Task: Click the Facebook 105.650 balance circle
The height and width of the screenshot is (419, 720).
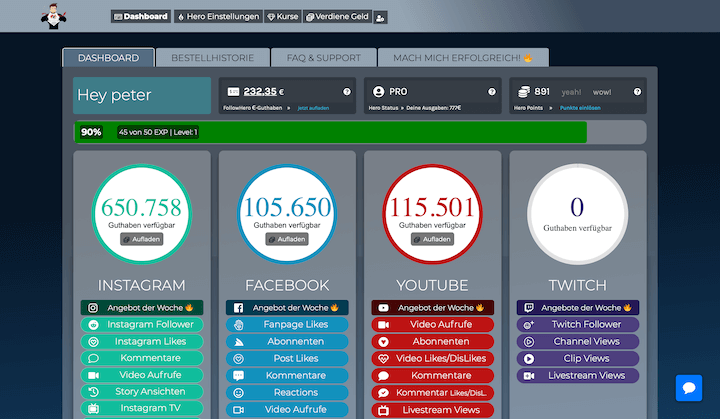Action: coord(287,214)
